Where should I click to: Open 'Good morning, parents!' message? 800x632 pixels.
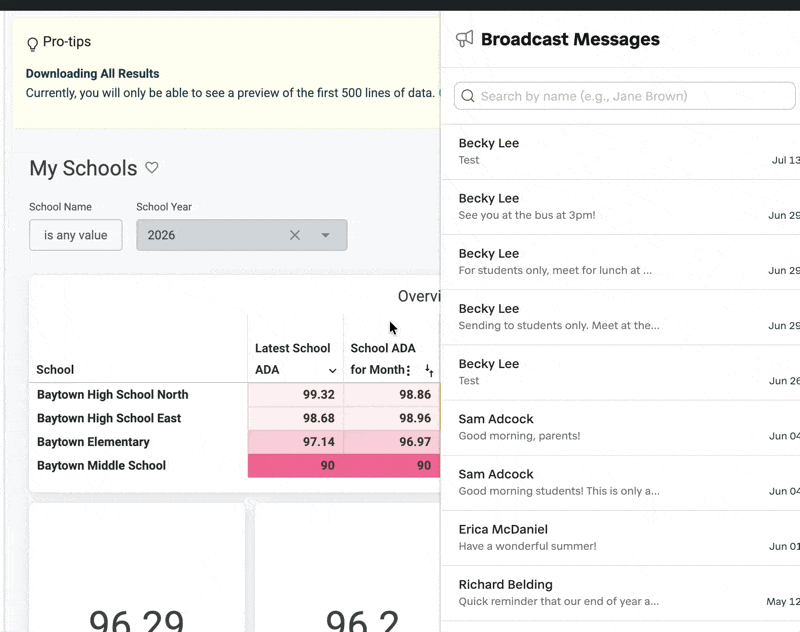tap(620, 427)
